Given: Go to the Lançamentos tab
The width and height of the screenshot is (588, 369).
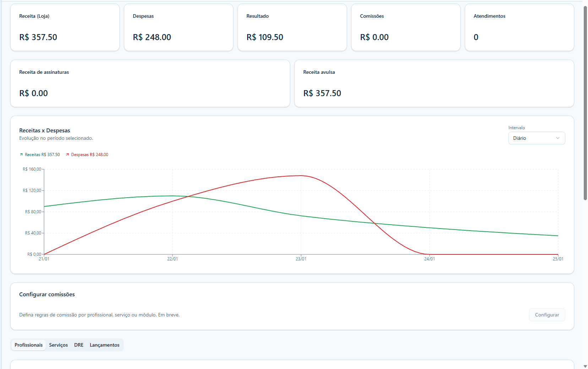Looking at the screenshot, I should 104,345.
